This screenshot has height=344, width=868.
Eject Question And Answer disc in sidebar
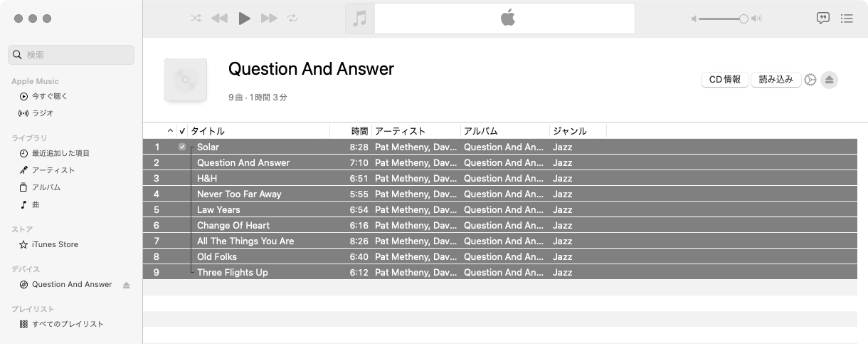[127, 285]
